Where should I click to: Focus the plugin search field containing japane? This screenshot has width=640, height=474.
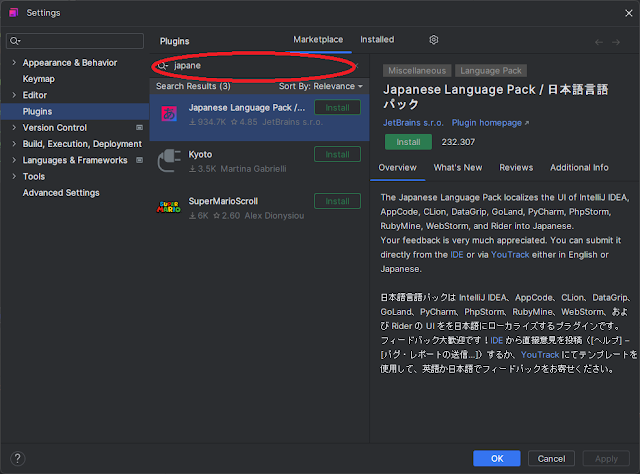click(259, 65)
